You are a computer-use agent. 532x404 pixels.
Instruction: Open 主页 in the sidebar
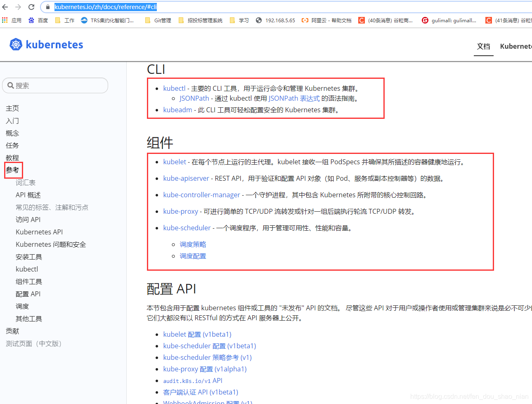click(12, 108)
